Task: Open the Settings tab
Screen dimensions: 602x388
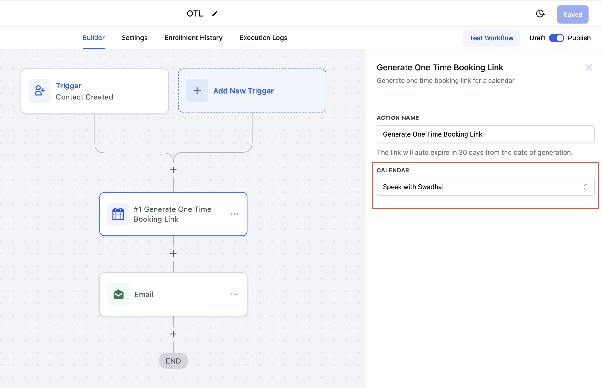Action: tap(134, 38)
